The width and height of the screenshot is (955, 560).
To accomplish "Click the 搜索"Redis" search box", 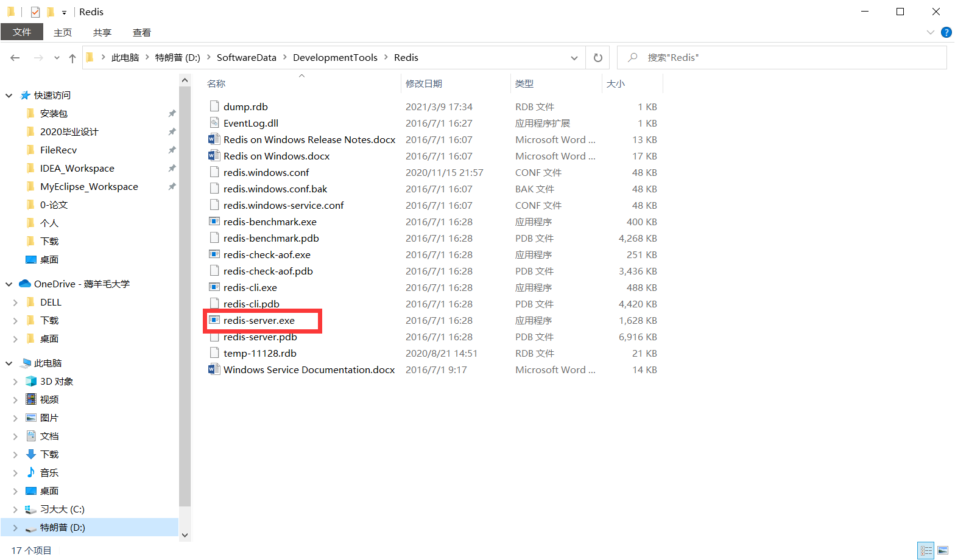I will pos(782,58).
